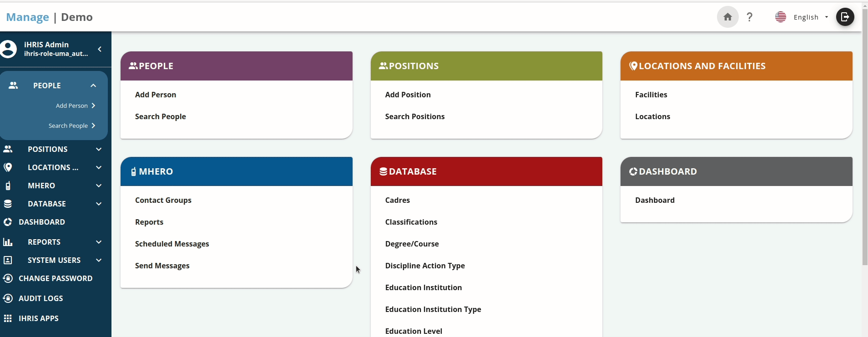Screen dimensions: 868x337
Task: Collapse the PEOPLE sidebar section chevron
Action: pos(93,86)
